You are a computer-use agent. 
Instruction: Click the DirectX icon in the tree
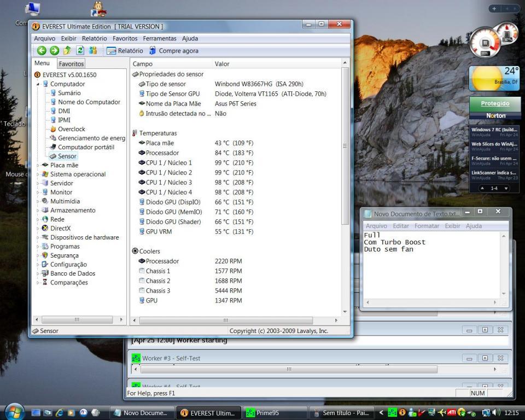(45, 229)
